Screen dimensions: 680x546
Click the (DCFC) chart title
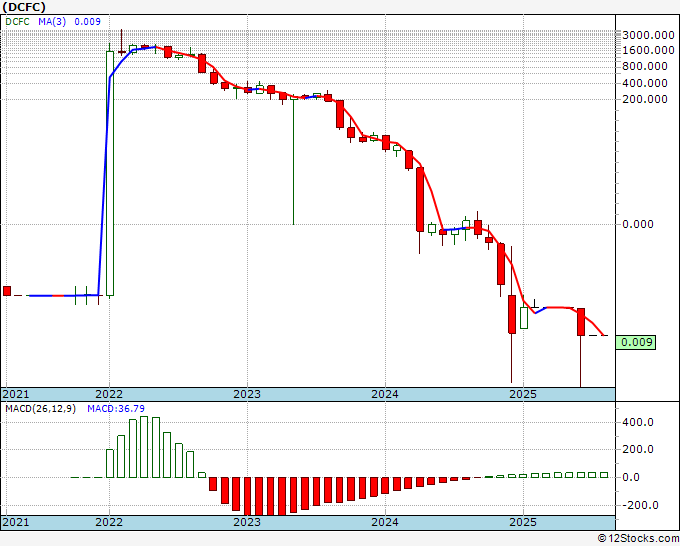(24, 7)
